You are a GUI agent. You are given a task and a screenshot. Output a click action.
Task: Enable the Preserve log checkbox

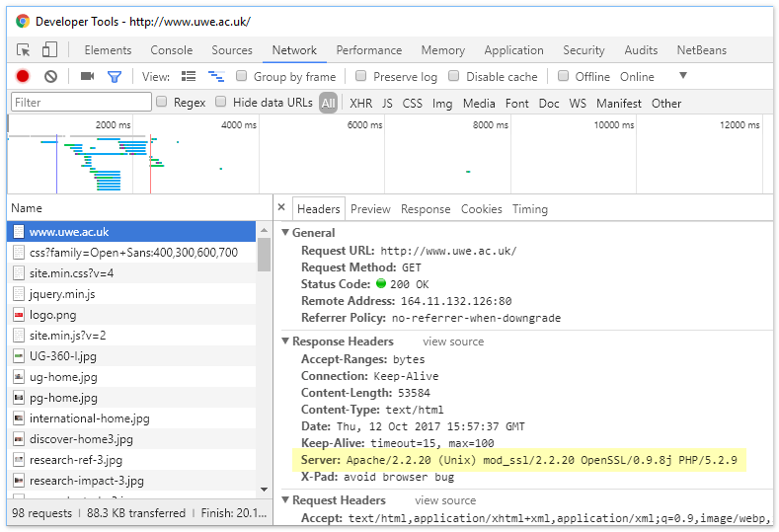pos(361,75)
